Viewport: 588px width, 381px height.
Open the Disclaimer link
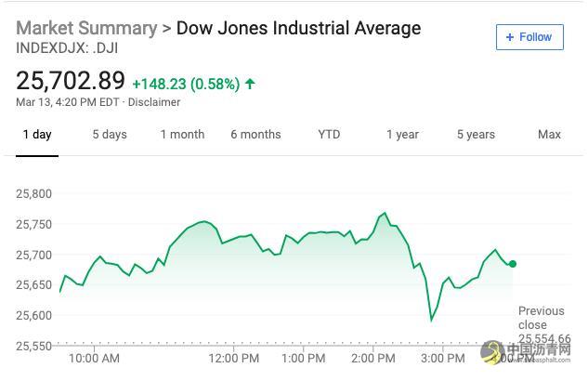point(154,102)
